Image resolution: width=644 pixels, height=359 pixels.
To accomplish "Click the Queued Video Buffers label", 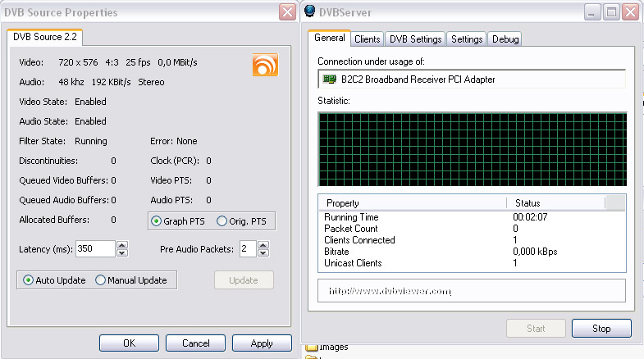I will coord(64,180).
